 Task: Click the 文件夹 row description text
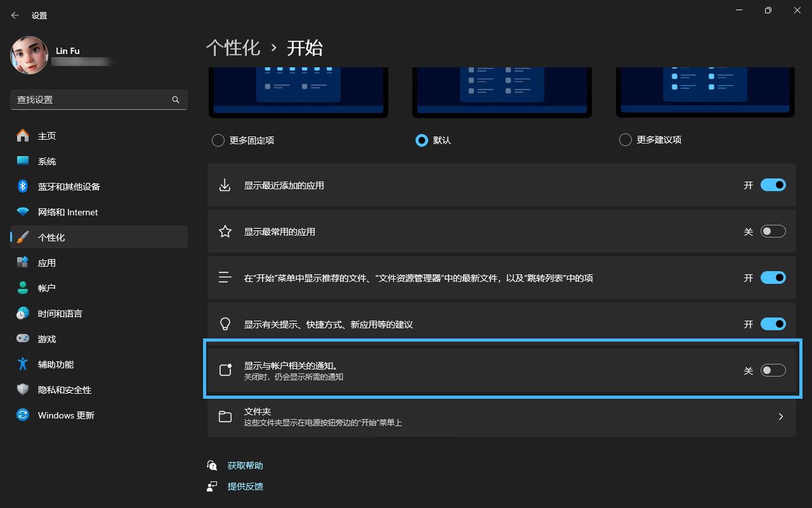point(323,422)
